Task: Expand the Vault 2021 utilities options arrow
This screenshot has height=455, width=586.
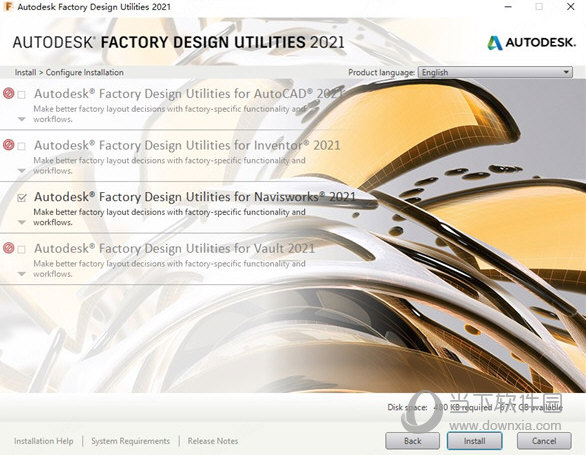Action: (x=22, y=274)
